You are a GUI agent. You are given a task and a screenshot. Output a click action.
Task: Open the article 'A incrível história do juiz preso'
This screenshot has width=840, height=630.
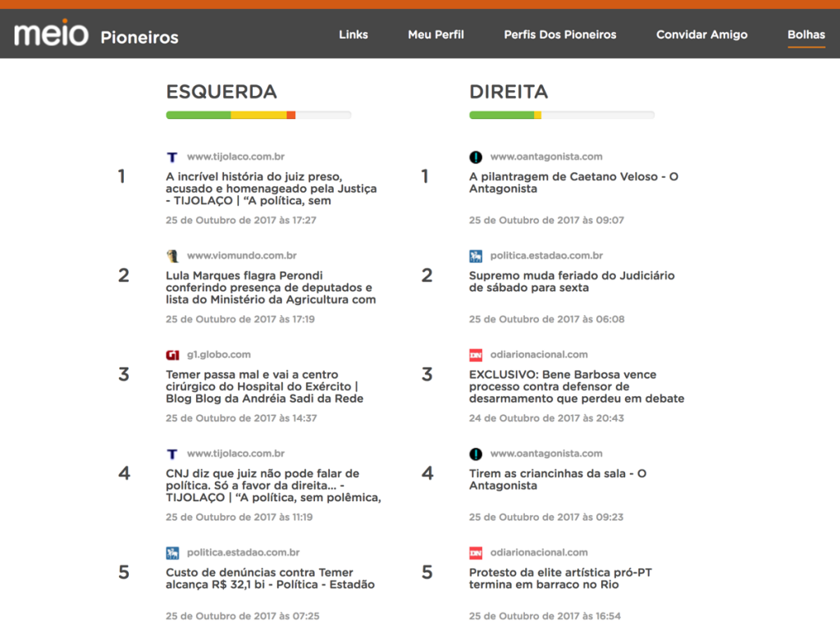click(x=271, y=189)
